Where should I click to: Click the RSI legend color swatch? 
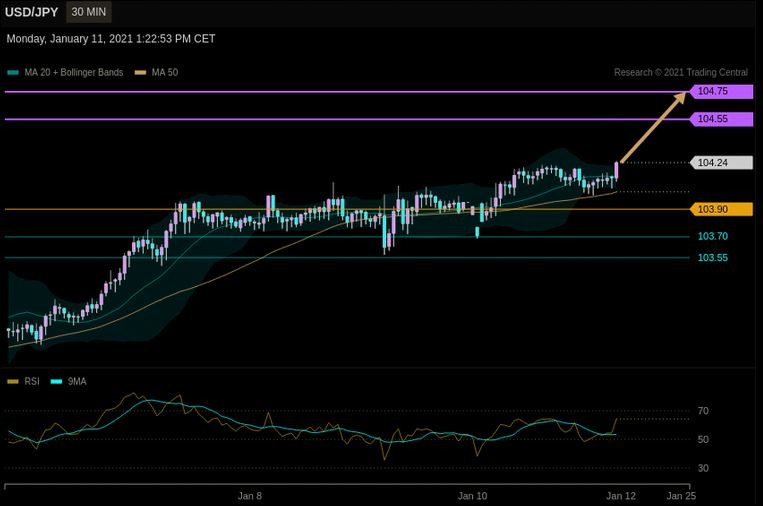tap(13, 381)
